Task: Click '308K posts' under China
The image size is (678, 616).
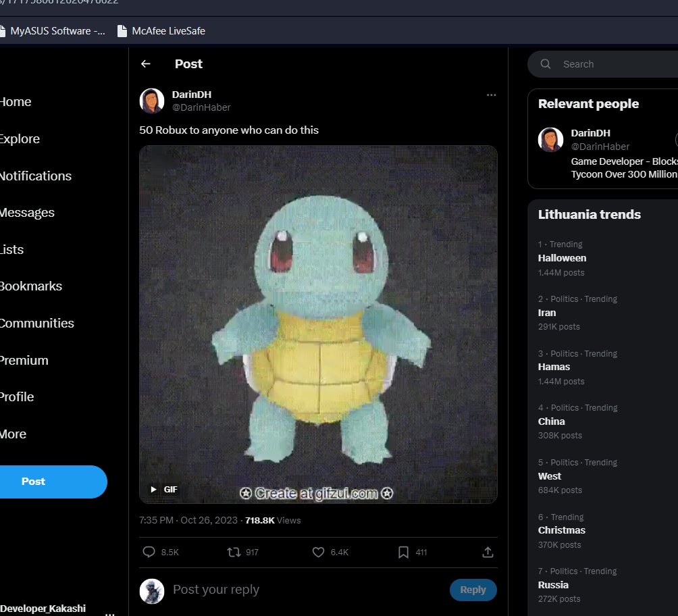Action: [x=560, y=436]
